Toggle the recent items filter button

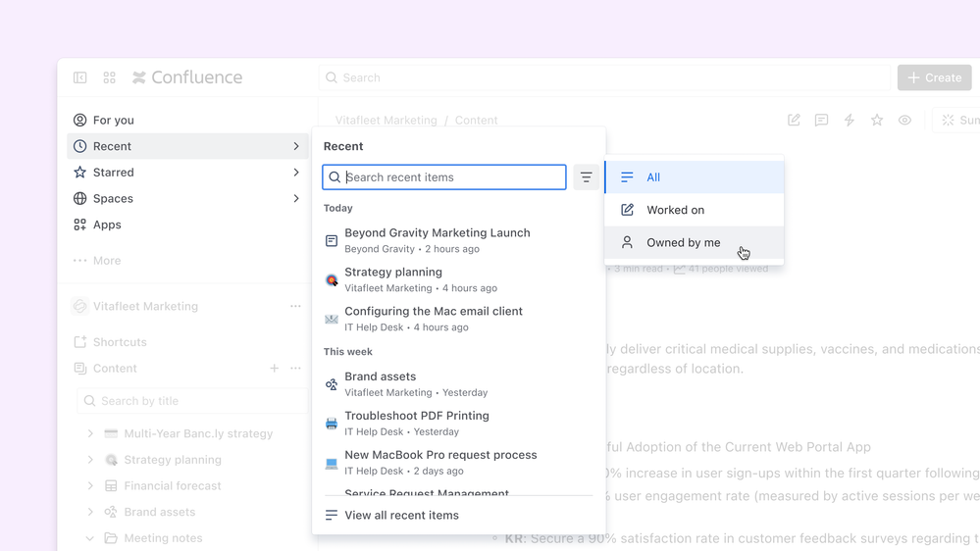pos(587,177)
